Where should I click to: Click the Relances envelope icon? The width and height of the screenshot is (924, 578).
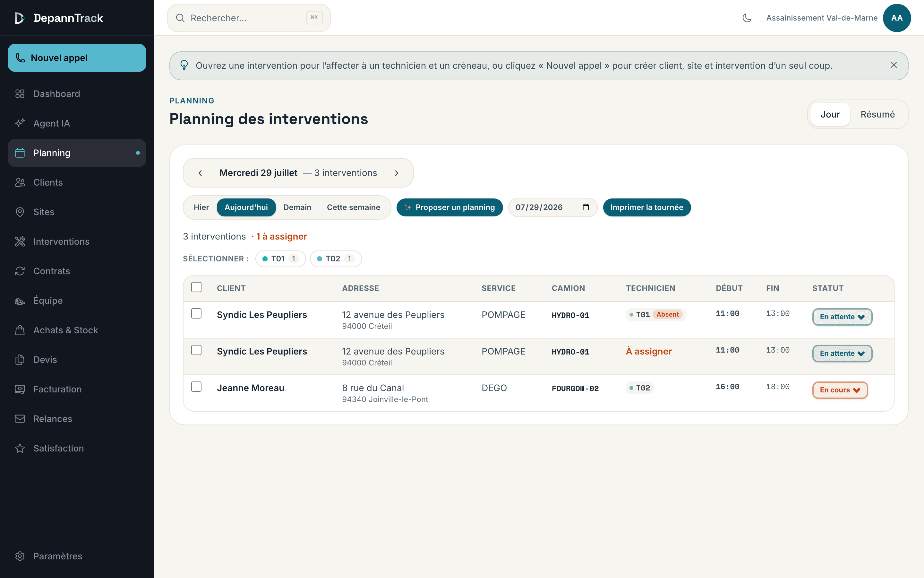click(x=20, y=419)
